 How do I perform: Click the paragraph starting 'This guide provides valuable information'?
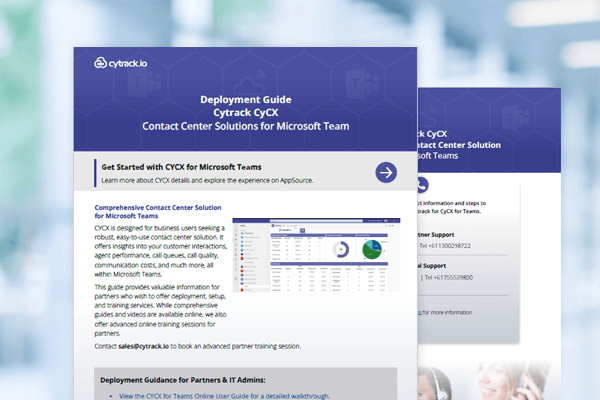point(161,310)
